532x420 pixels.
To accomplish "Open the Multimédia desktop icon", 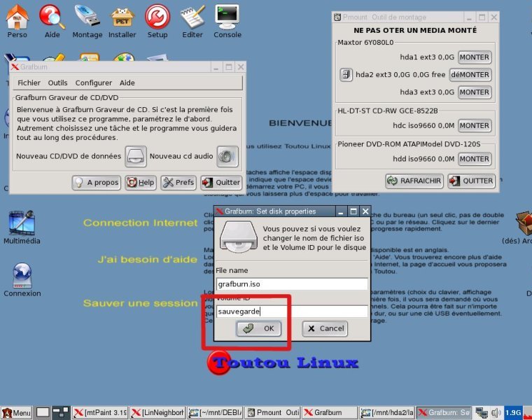I will pos(21,224).
